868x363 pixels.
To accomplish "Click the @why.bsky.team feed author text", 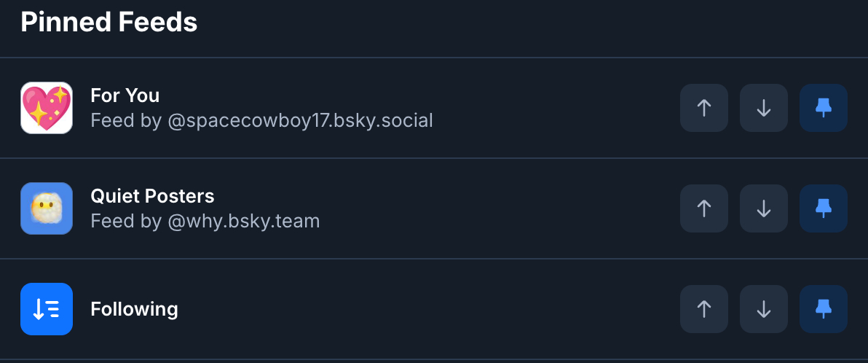I will click(x=244, y=221).
